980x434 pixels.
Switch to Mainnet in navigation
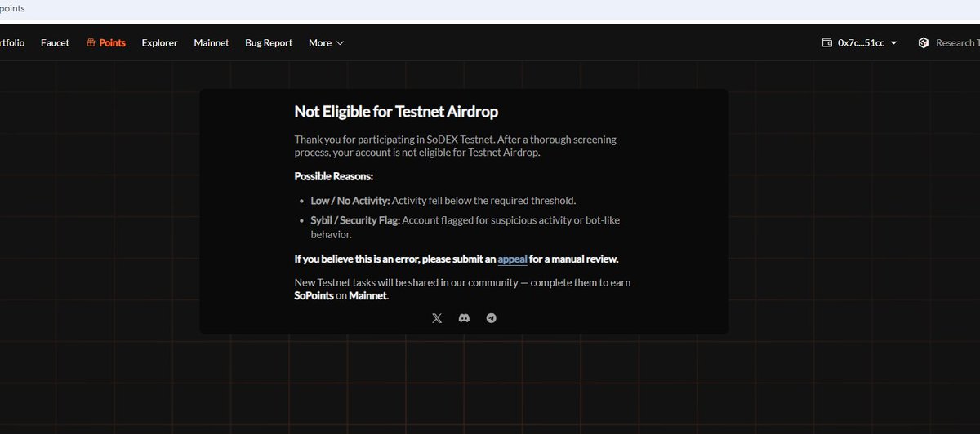[212, 42]
